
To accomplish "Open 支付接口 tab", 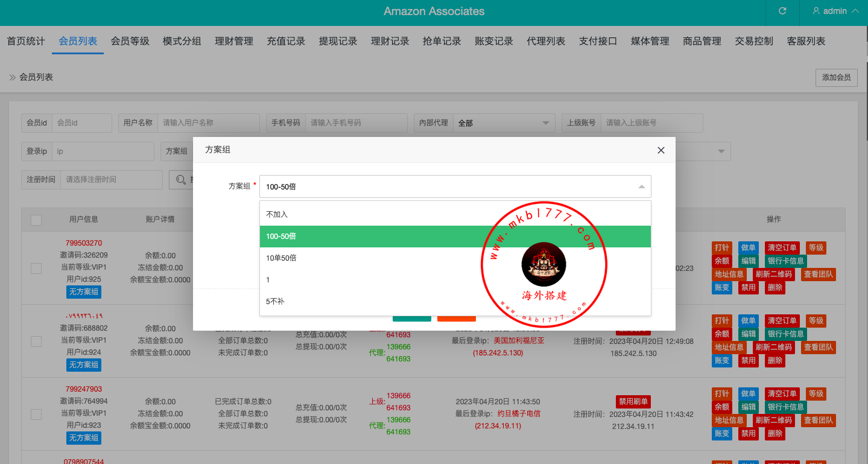I will [598, 41].
